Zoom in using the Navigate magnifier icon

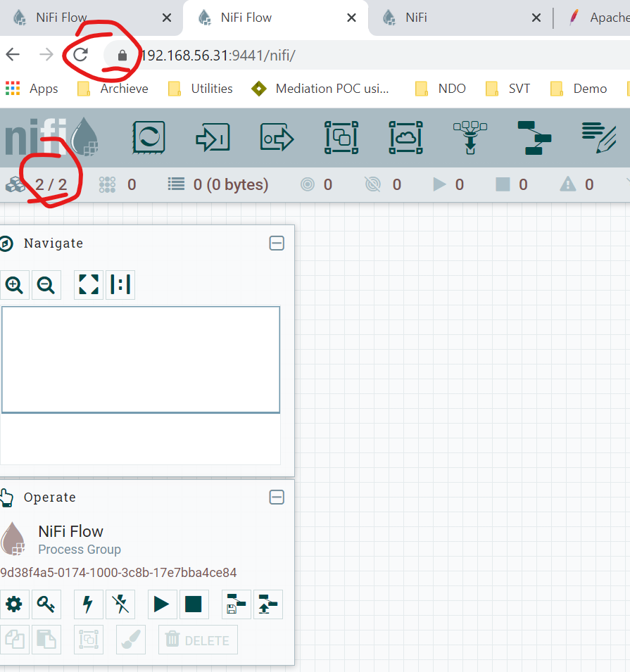tap(15, 285)
